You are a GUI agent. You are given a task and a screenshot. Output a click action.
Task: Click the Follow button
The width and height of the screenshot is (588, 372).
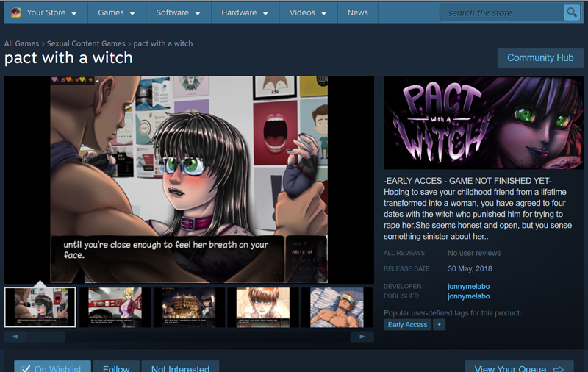[x=116, y=367]
